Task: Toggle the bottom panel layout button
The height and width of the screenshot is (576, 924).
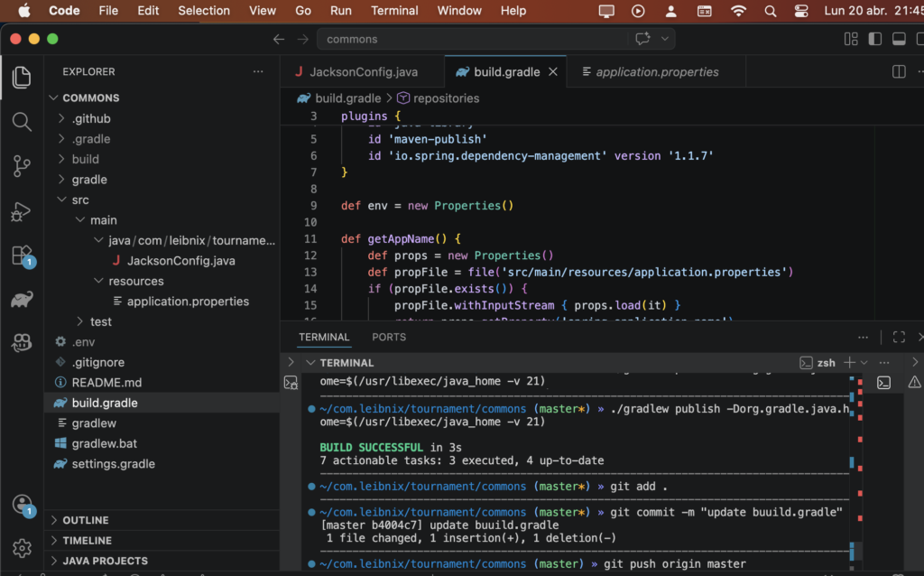Action: point(899,39)
